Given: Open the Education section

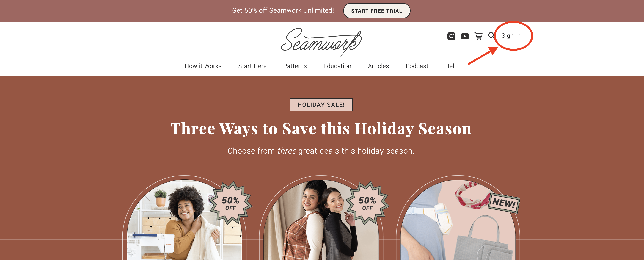Looking at the screenshot, I should click(337, 66).
